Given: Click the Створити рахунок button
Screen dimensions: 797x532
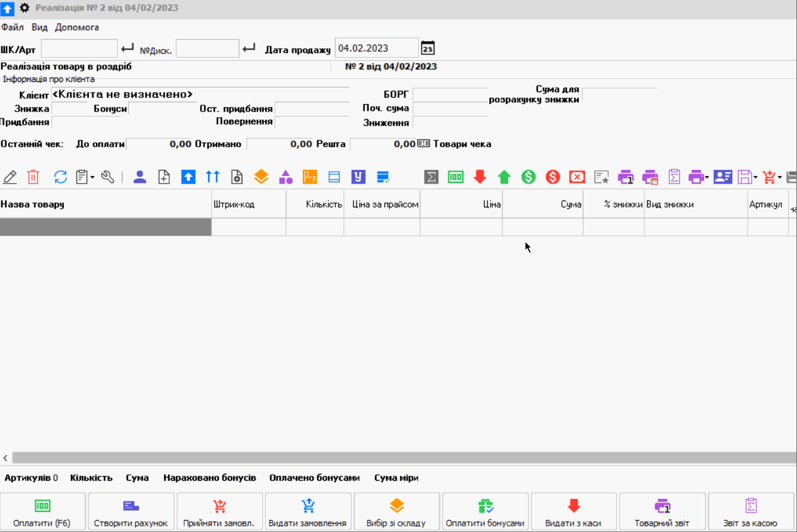Looking at the screenshot, I should [131, 512].
